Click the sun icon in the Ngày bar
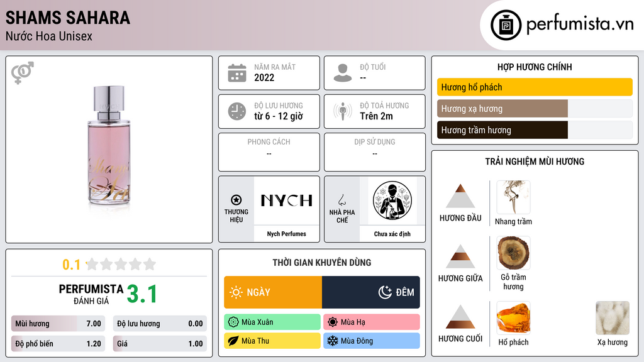 click(x=236, y=292)
